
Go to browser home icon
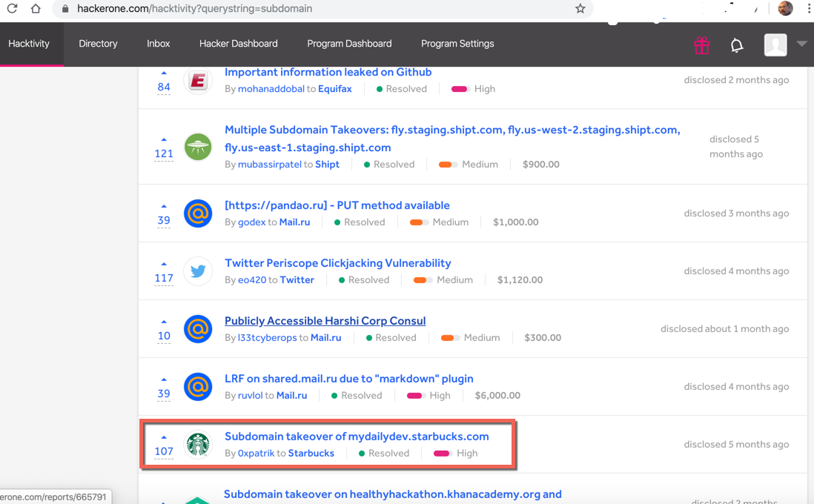[x=36, y=9]
